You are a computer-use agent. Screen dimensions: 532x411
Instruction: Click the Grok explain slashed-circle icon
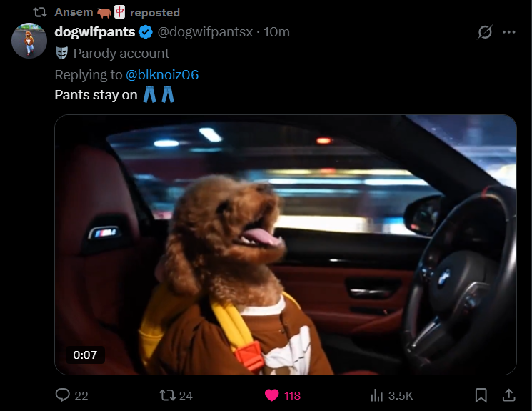(485, 32)
